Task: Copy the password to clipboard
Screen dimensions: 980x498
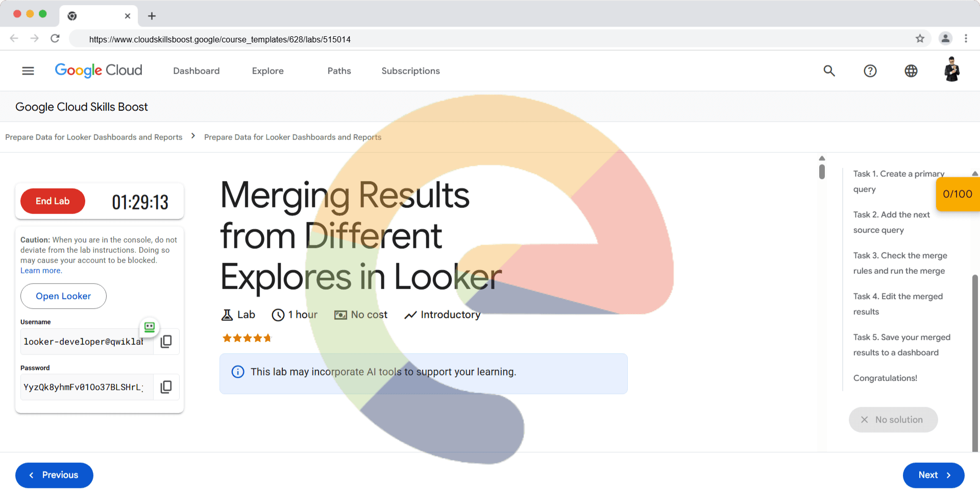Action: pyautogui.click(x=166, y=387)
